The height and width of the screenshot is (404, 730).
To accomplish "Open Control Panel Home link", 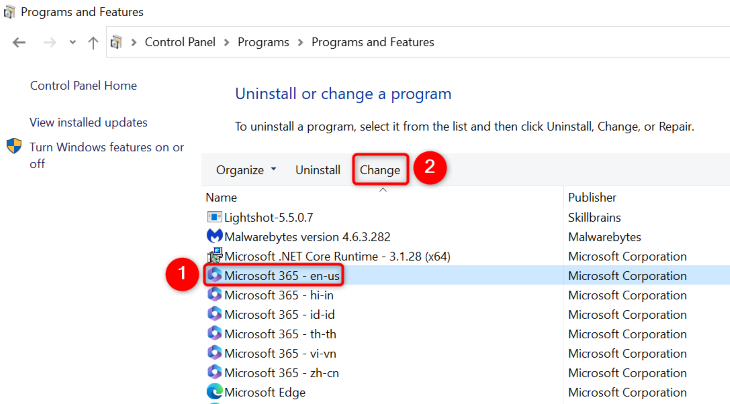I will (x=83, y=86).
